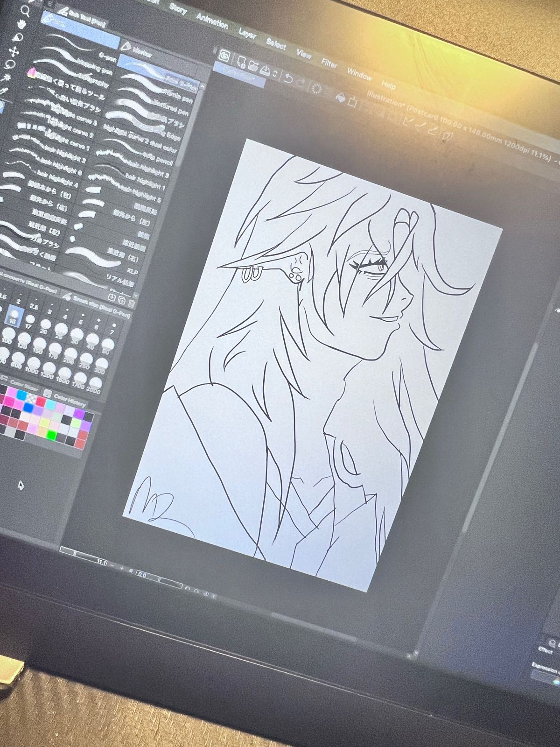The width and height of the screenshot is (560, 747).
Task: Click the Save icon in command bar
Action: click(265, 70)
